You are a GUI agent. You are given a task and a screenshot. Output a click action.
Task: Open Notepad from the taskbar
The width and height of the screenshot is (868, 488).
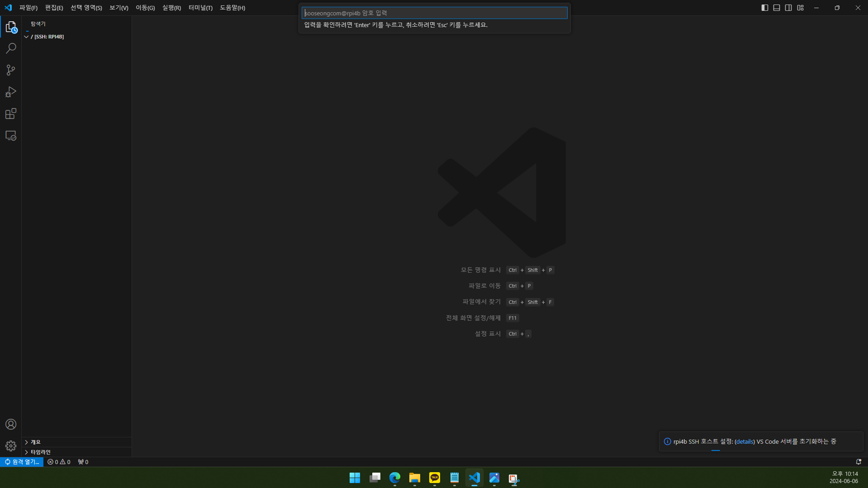coord(454,478)
